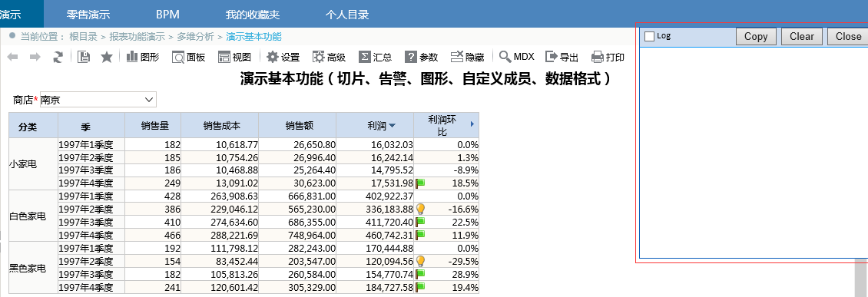868x297 pixels.
Task: Follow the 多维分析 breadcrumb link
Action: 195,37
